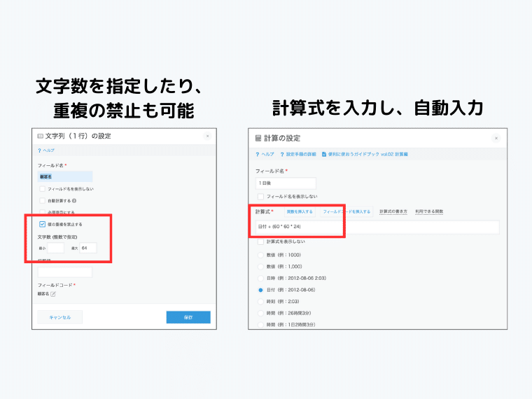
Task: Open ヘルプ link in the 文字列 dialog
Action: [45, 150]
